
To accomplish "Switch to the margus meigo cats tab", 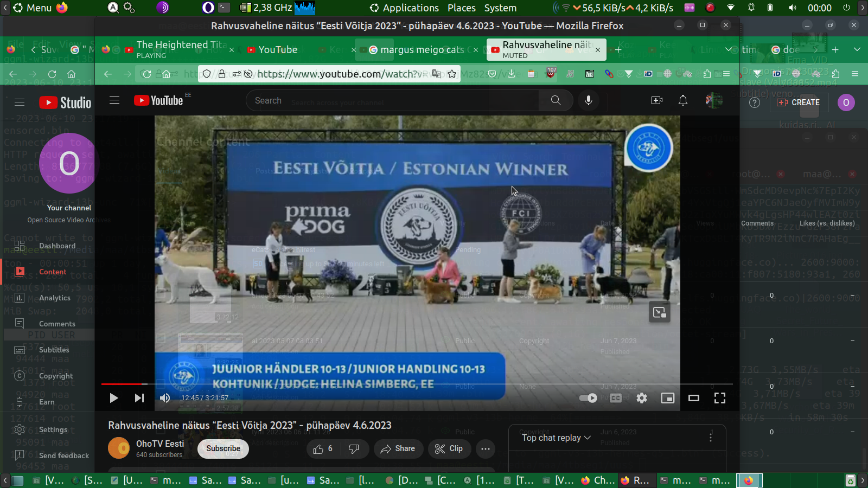I will 422,50.
